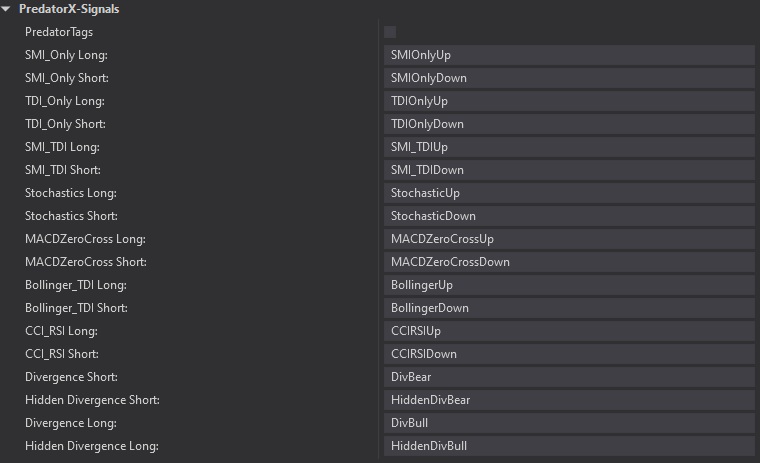Click the SMIOnlyUp text field
Screen dimensions: 760x463
tap(568, 55)
